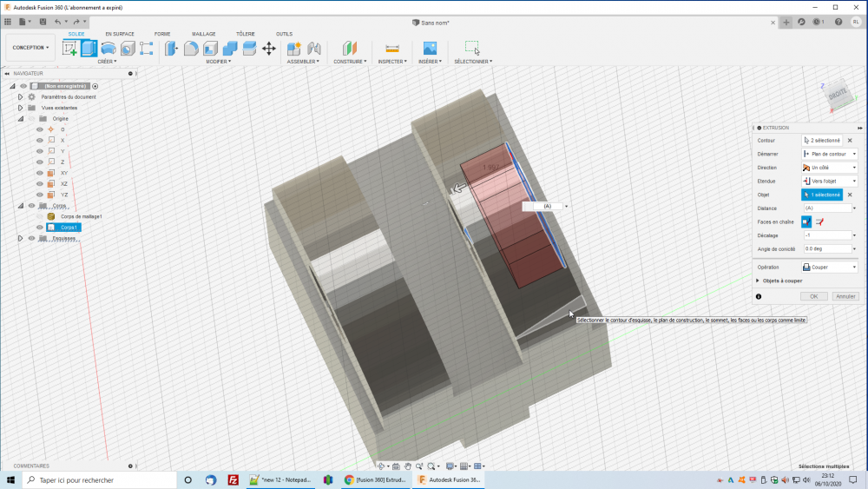Toggle visibility eye of the Y axis
Screen dimensions: 868x489
[x=40, y=151]
